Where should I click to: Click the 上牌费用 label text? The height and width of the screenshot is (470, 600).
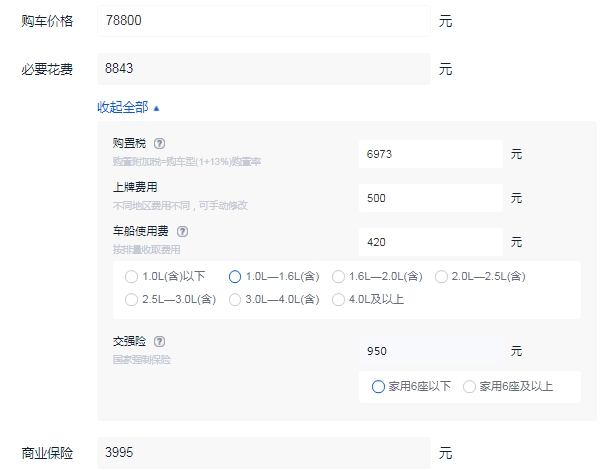point(135,187)
